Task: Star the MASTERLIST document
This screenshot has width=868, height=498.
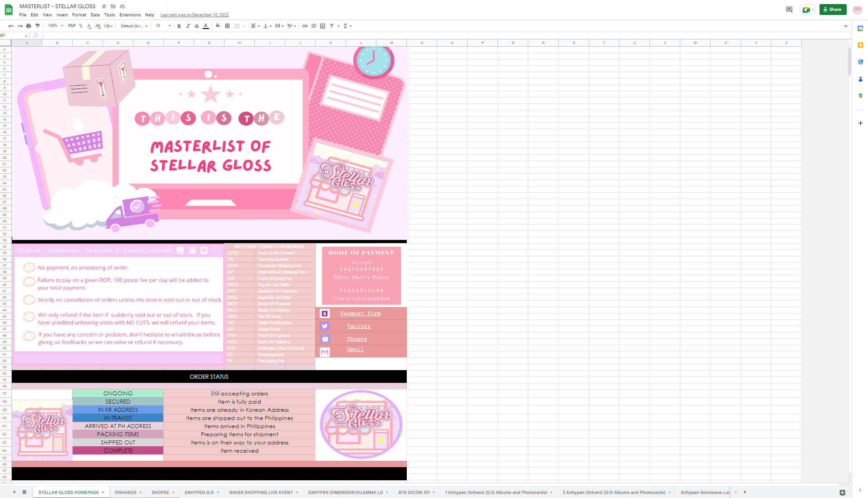Action: tap(104, 6)
